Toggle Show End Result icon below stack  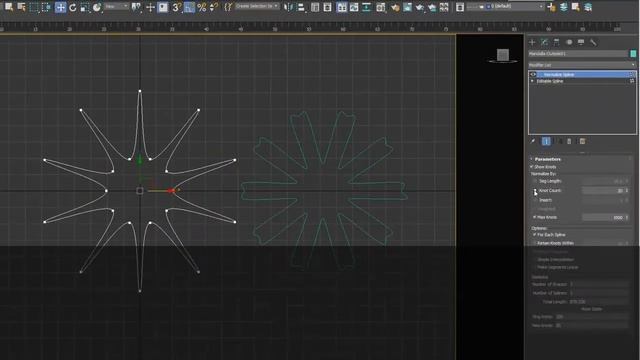pos(546,141)
